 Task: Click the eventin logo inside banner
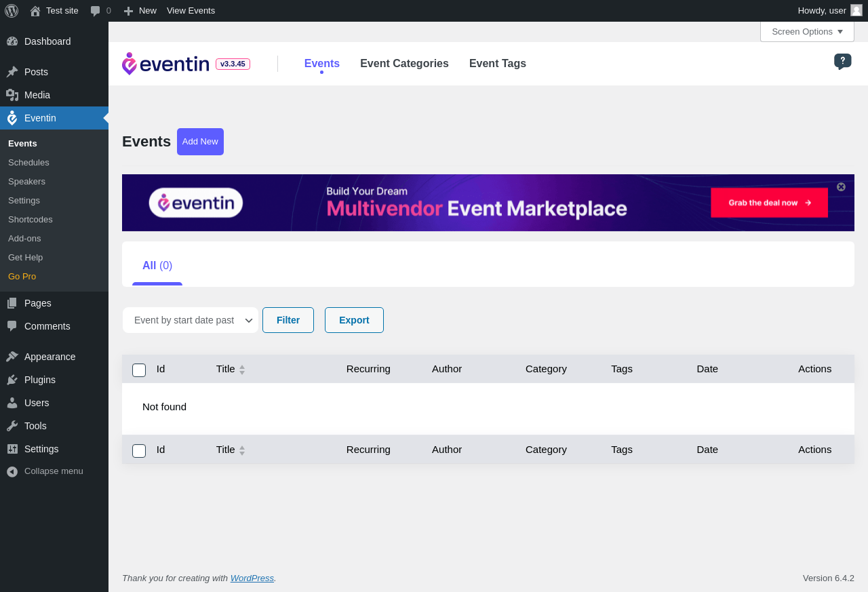pos(196,203)
